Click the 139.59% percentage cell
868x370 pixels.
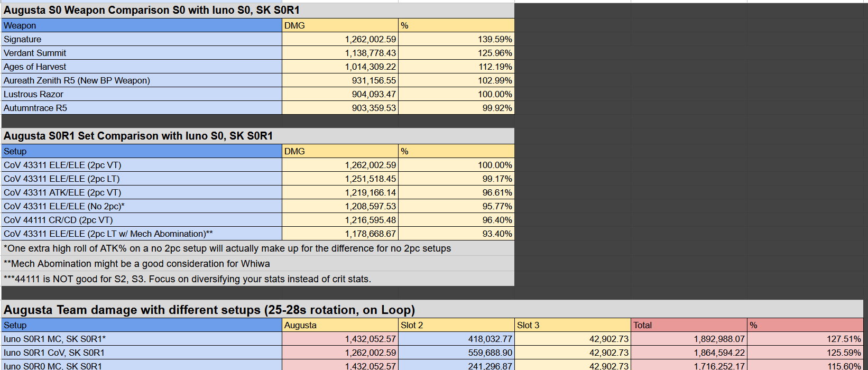[x=456, y=39]
